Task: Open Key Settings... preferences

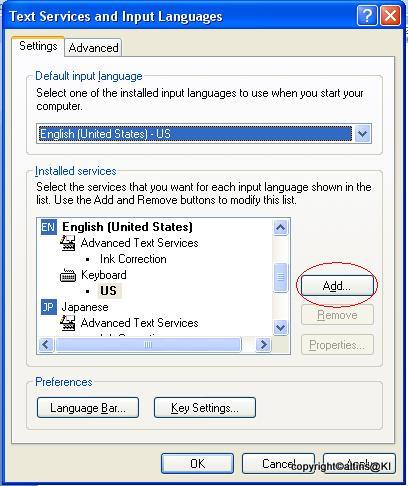Action: [205, 408]
